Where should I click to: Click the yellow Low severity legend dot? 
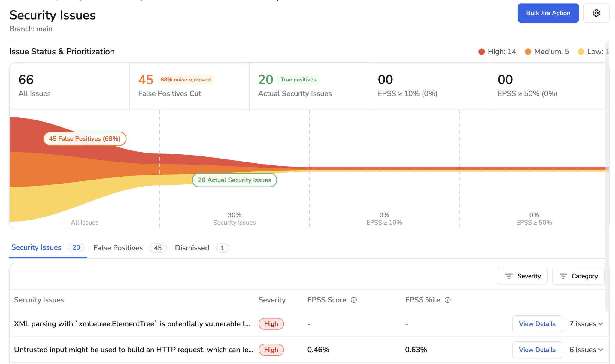click(581, 52)
